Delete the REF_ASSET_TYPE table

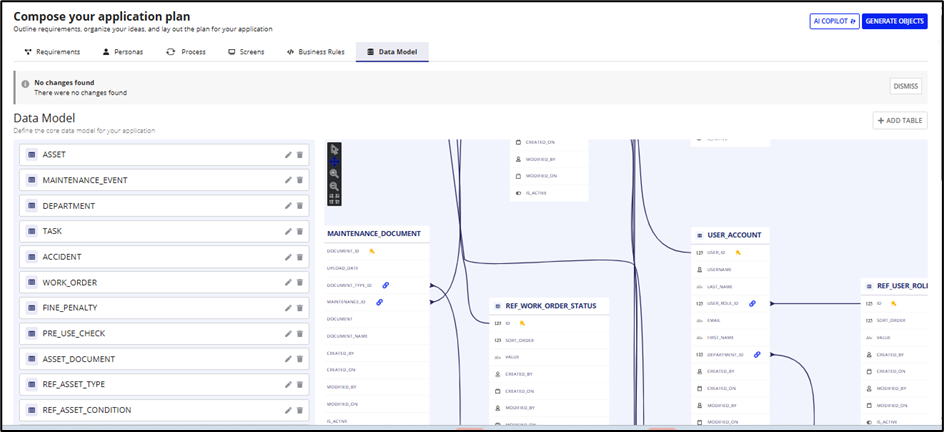[300, 384]
